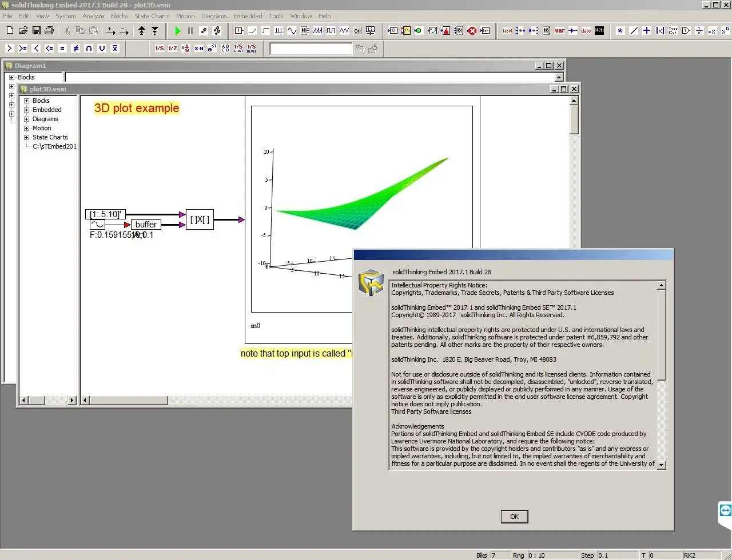Viewport: 732px width, 560px height.
Task: Pause the simulation
Action: [190, 31]
